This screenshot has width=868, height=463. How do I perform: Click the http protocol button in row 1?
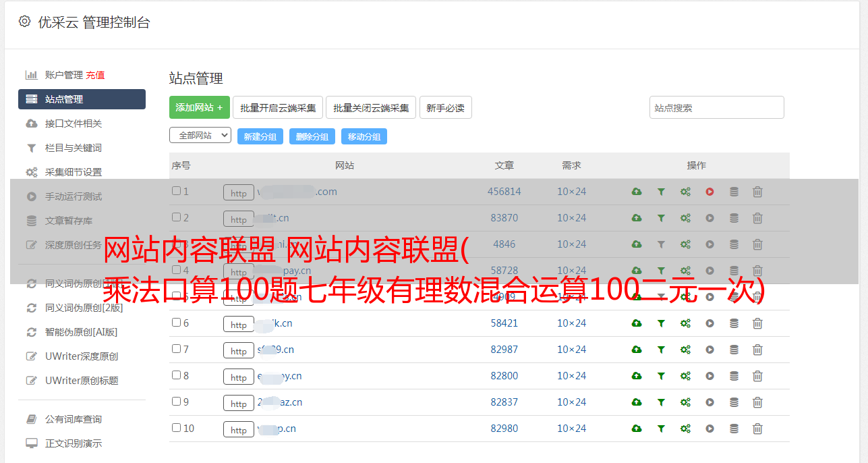pyautogui.click(x=239, y=192)
